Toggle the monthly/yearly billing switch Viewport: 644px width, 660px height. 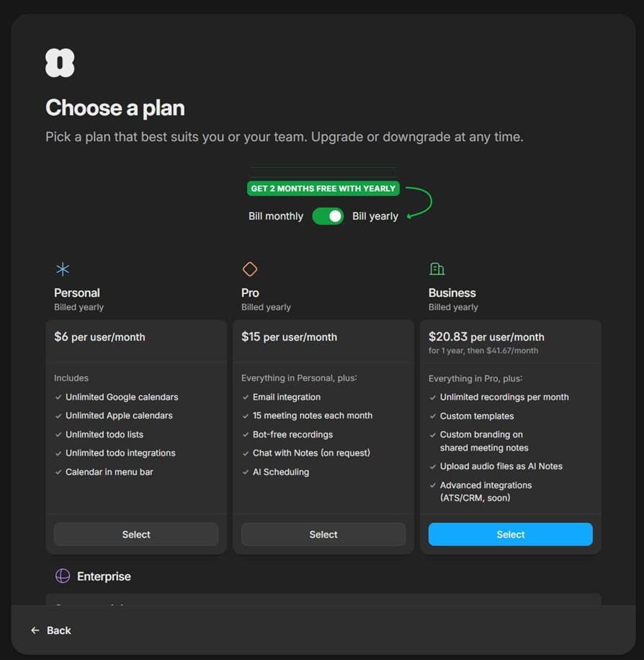pos(328,216)
